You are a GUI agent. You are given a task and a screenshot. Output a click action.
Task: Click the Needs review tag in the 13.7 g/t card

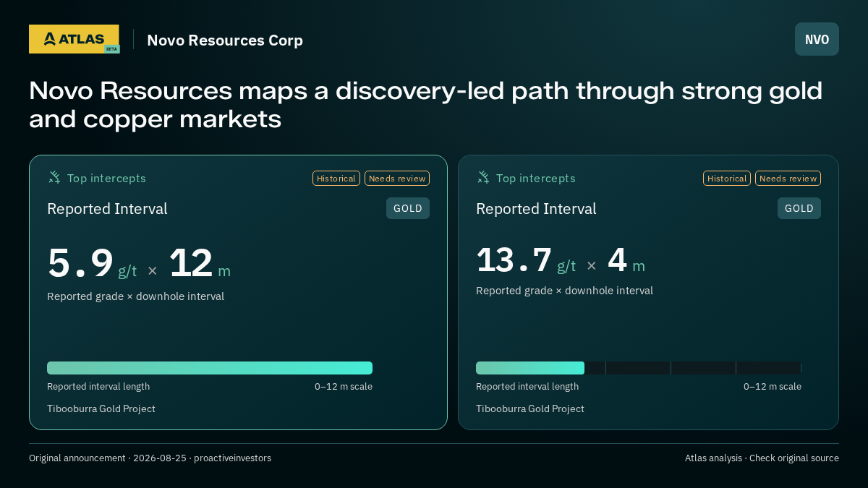pyautogui.click(x=788, y=179)
